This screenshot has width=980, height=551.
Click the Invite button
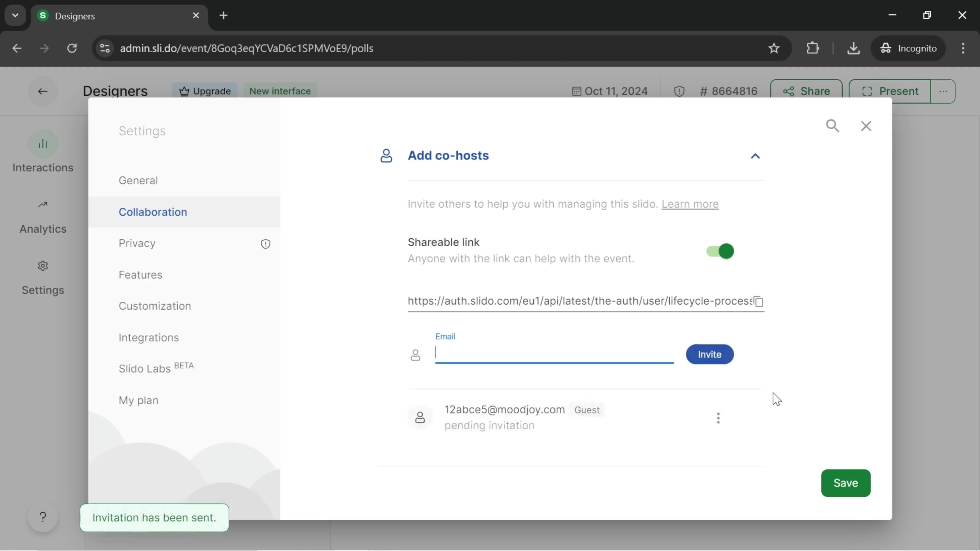[709, 354]
